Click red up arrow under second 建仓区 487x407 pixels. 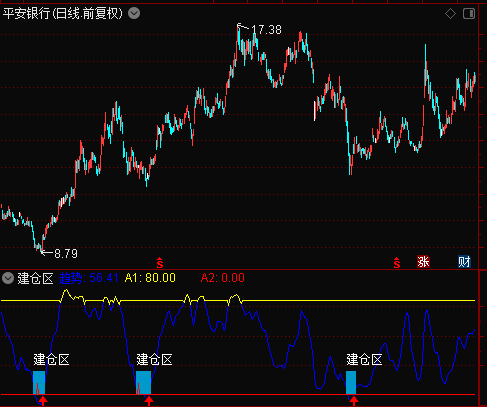[x=149, y=400]
